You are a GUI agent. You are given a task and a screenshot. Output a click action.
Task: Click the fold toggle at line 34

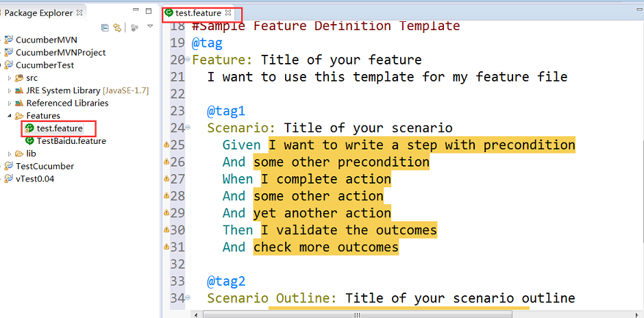[188, 299]
